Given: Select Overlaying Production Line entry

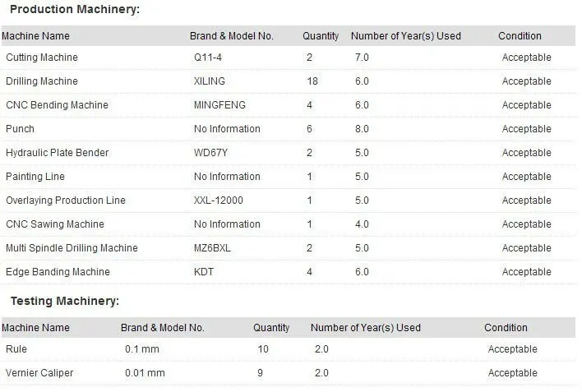Looking at the screenshot, I should 66,201.
